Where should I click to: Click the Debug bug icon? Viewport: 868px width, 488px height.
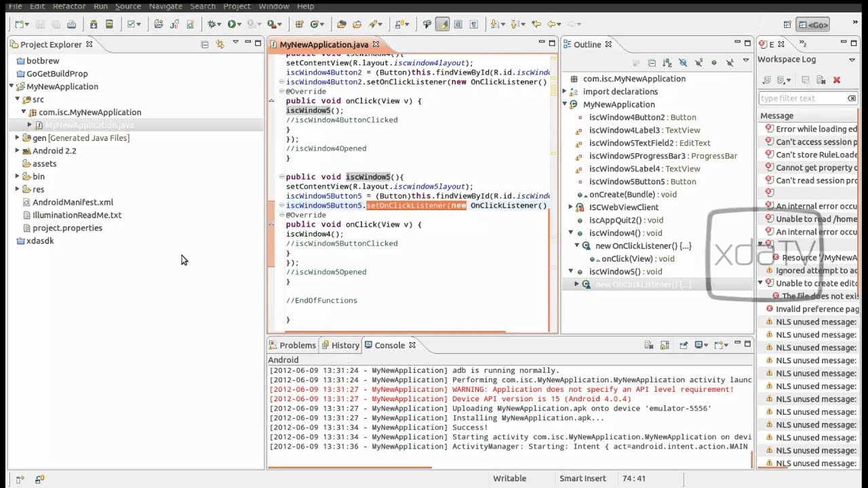click(212, 24)
